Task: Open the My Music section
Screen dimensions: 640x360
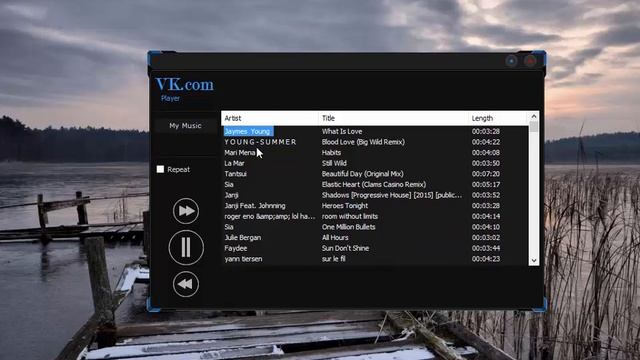Action: point(185,126)
